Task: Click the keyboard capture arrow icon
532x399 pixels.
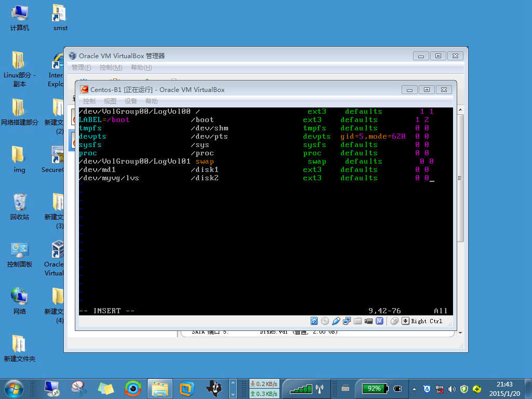Action: coord(405,321)
